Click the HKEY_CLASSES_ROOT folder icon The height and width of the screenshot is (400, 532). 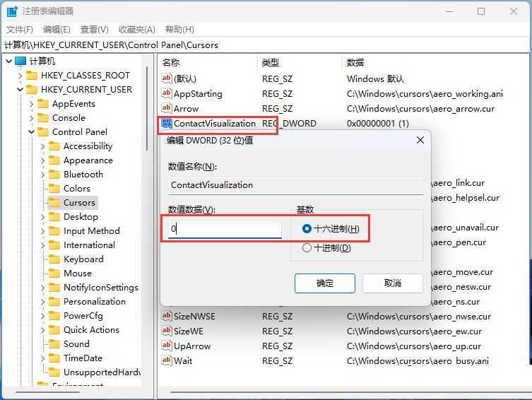coord(32,76)
